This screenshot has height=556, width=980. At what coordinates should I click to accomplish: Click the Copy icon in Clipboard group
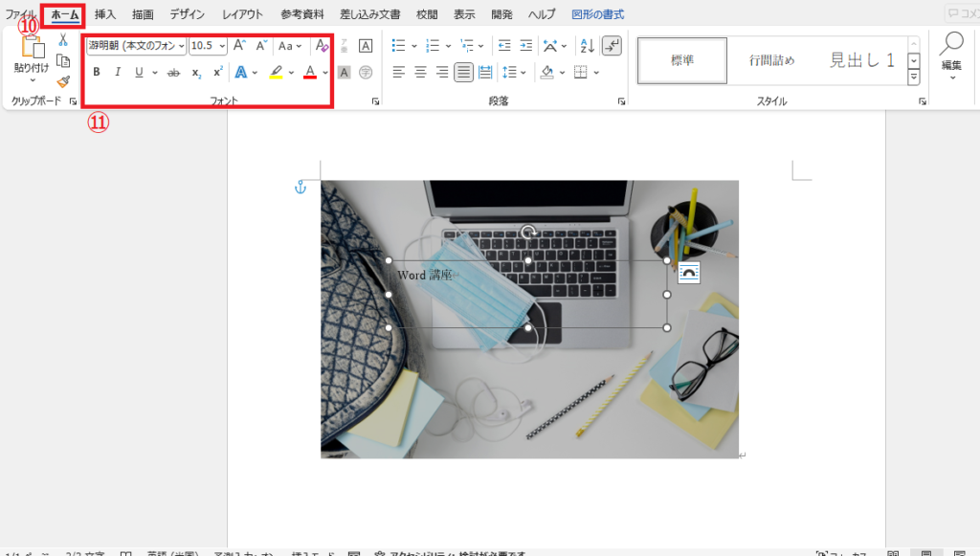[x=63, y=60]
